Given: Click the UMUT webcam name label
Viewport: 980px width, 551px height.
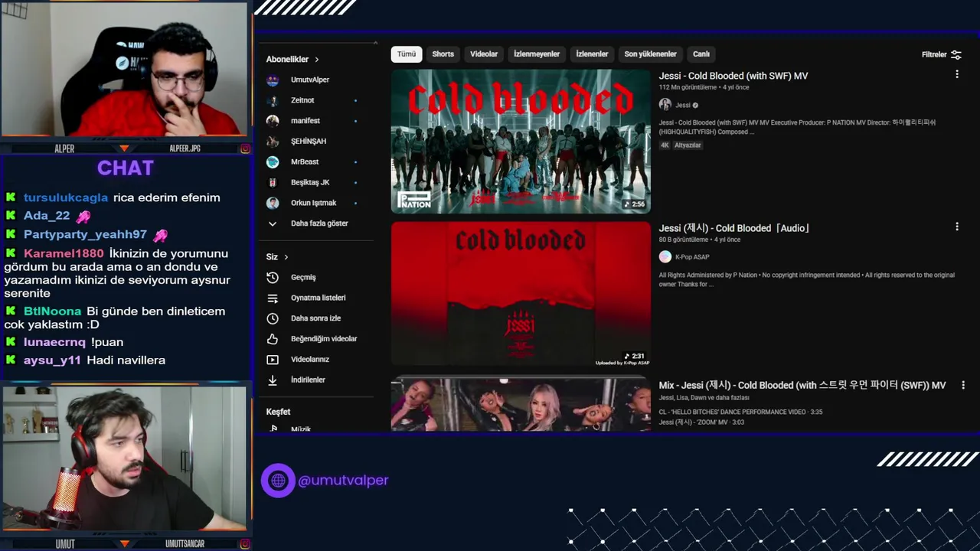Looking at the screenshot, I should 65,544.
